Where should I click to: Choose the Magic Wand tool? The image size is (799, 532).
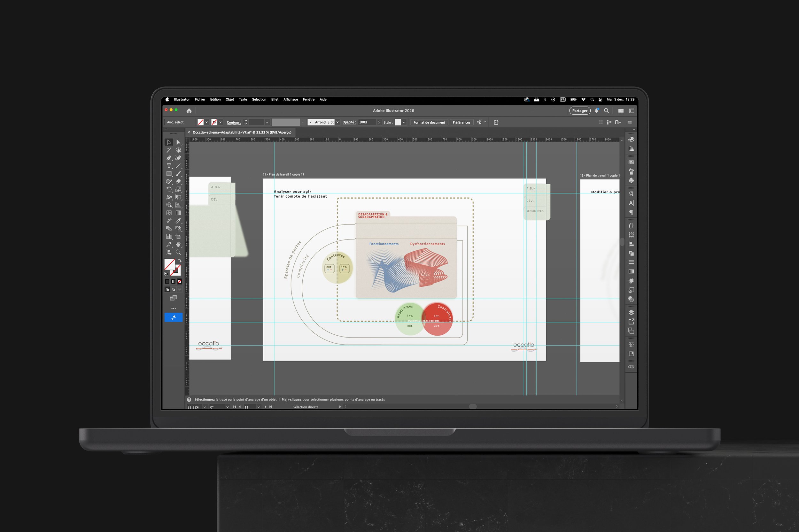point(169,150)
